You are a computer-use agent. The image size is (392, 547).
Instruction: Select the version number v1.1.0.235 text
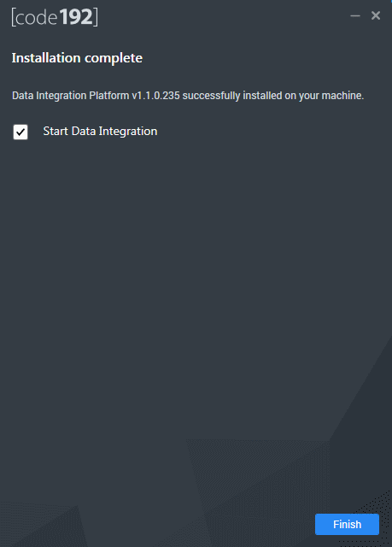coord(155,96)
